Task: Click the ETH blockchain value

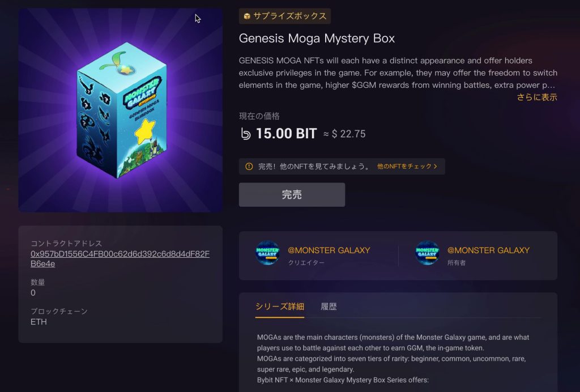Action: [39, 322]
